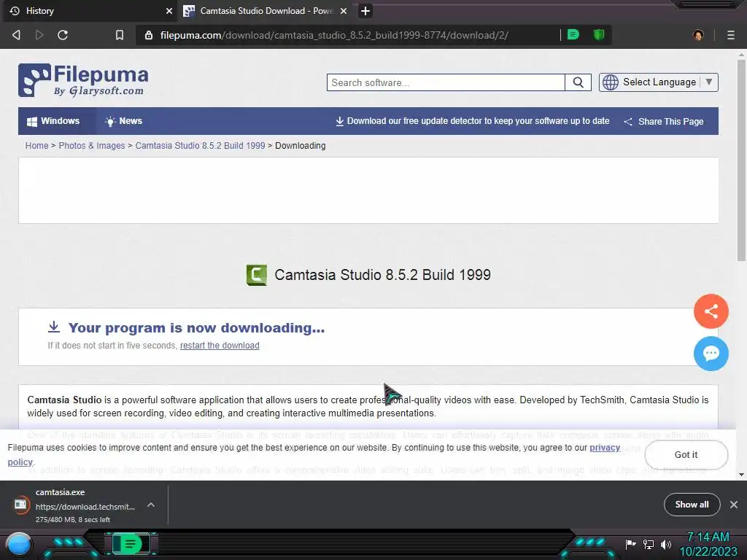The height and width of the screenshot is (560, 747).
Task: Close the History tab
Action: [169, 11]
